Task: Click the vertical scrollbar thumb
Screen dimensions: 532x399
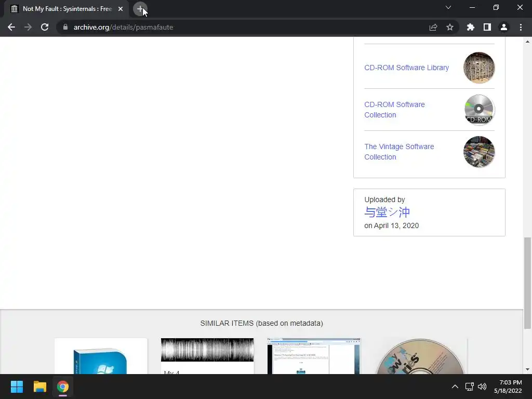Action: click(527, 283)
